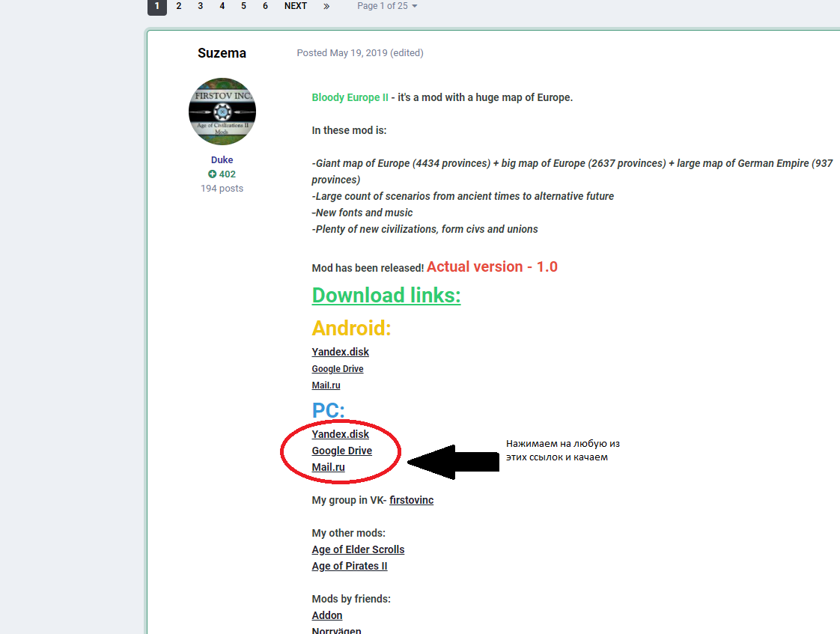840x634 pixels.
Task: Open PC Yandex.disk download link
Action: 340,434
